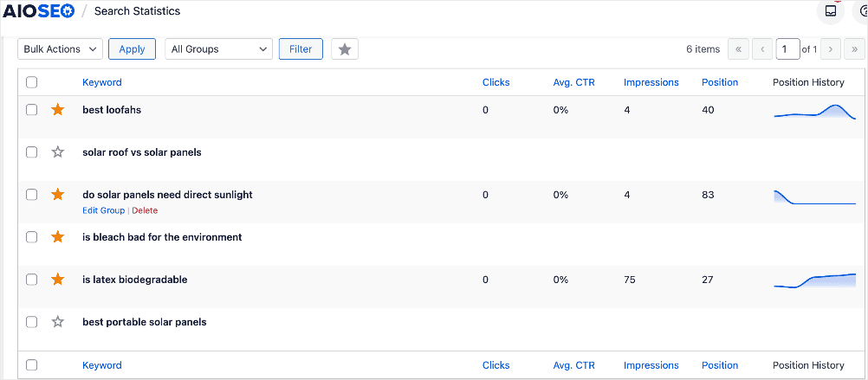868x380 pixels.
Task: Star the 'best portable solar panels' keyword
Action: click(x=57, y=321)
